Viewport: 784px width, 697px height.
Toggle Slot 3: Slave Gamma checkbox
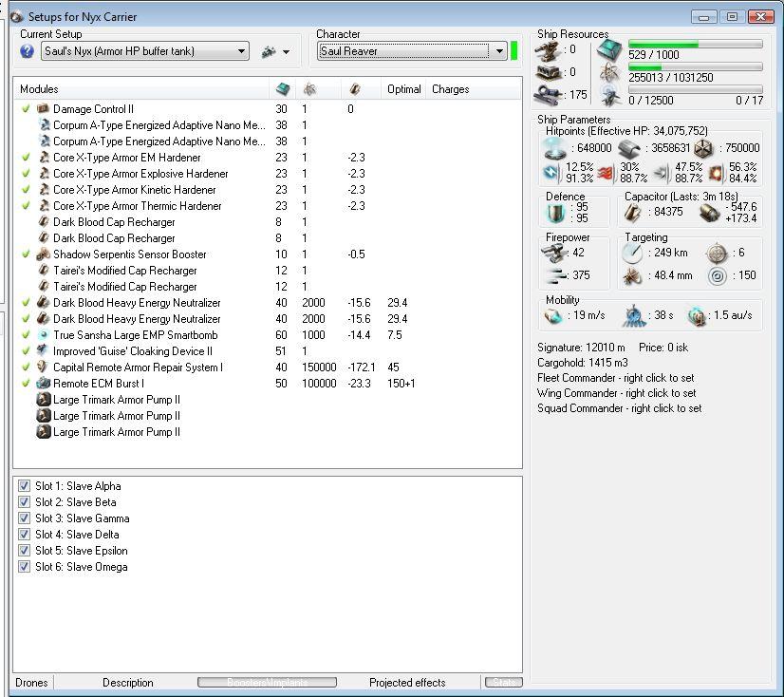click(24, 518)
